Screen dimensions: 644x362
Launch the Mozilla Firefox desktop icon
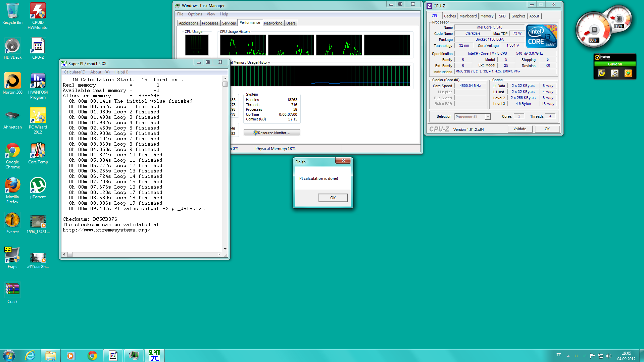(x=12, y=191)
